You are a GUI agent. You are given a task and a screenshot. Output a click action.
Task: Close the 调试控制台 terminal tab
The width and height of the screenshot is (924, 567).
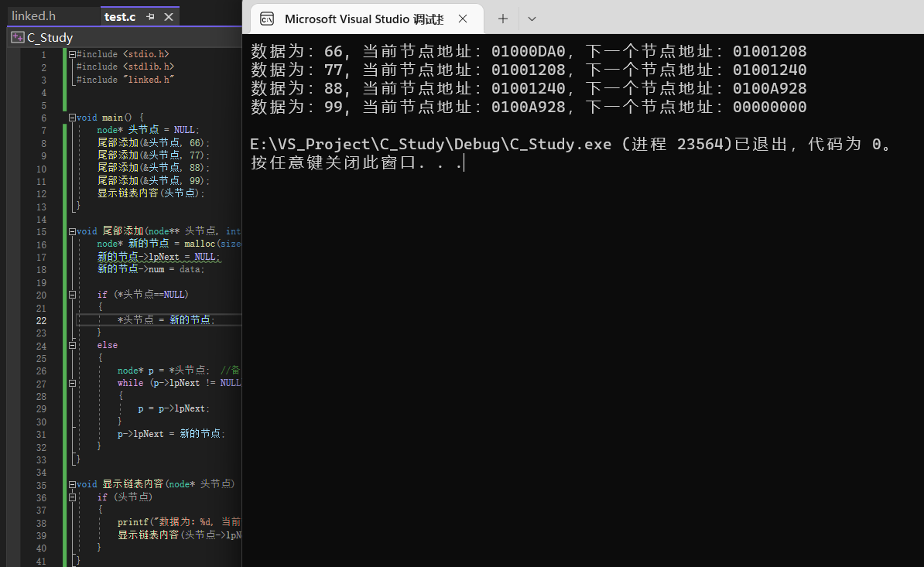click(462, 19)
